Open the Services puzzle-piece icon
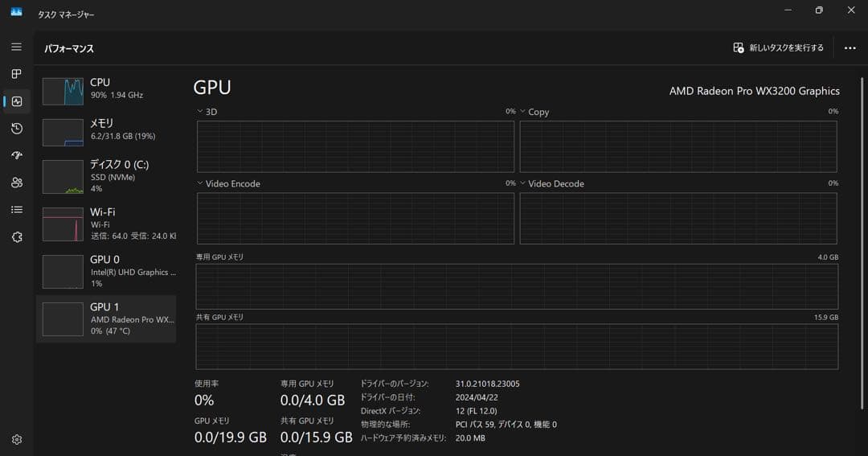The height and width of the screenshot is (456, 868). pyautogui.click(x=16, y=237)
